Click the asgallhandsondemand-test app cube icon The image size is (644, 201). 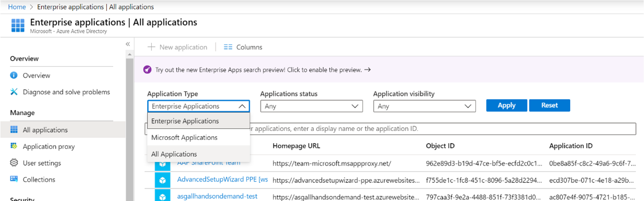point(163,196)
